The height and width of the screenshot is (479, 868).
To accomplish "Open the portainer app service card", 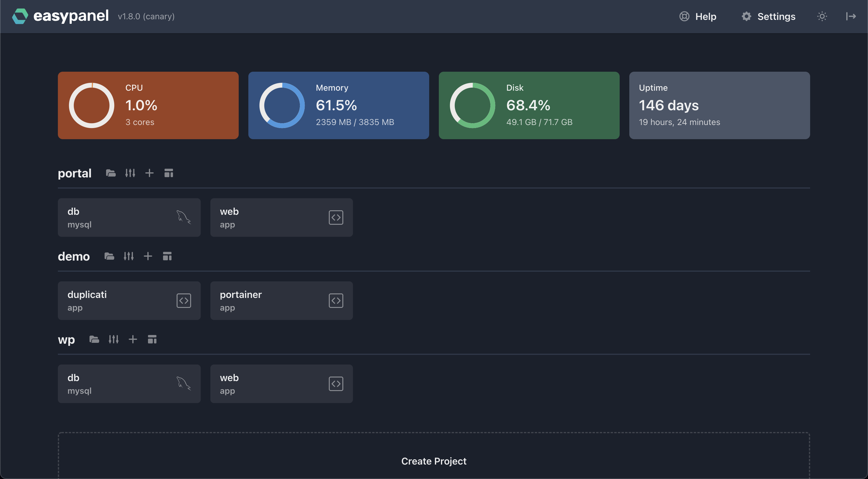I will tap(281, 300).
